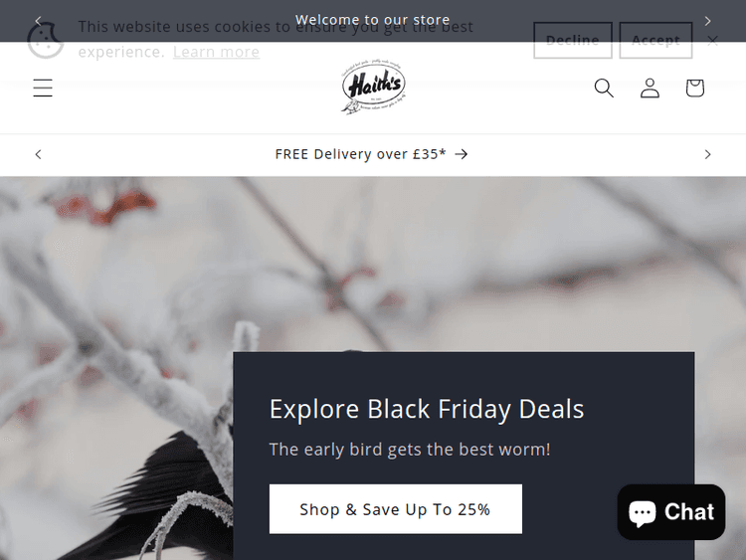Open the account login icon
The height and width of the screenshot is (560, 746).
650,88
